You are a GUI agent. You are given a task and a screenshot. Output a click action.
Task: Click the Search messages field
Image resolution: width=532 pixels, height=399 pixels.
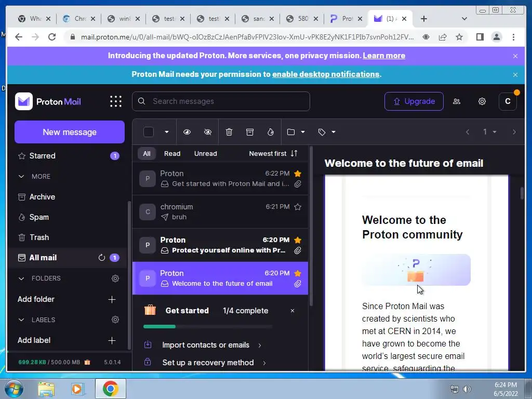point(221,101)
